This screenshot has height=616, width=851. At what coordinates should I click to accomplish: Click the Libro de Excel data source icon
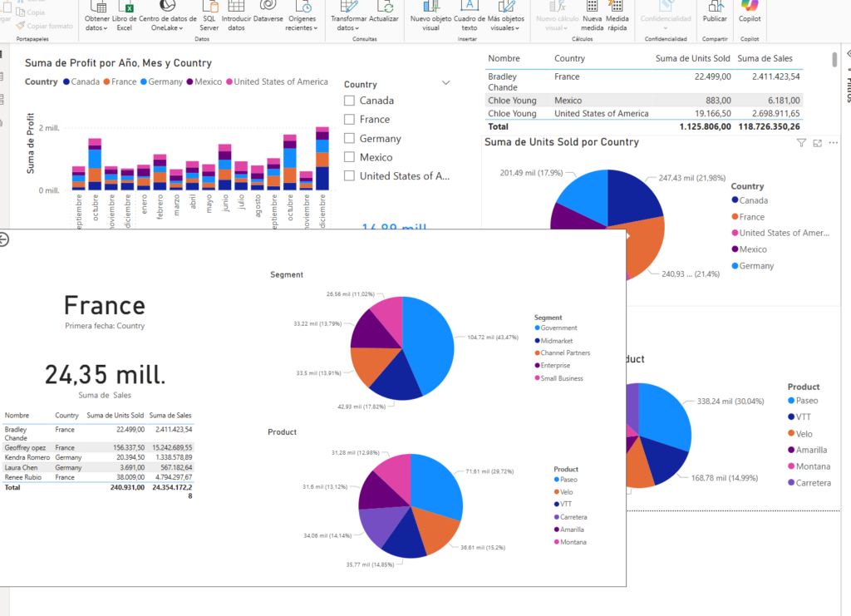point(124,7)
